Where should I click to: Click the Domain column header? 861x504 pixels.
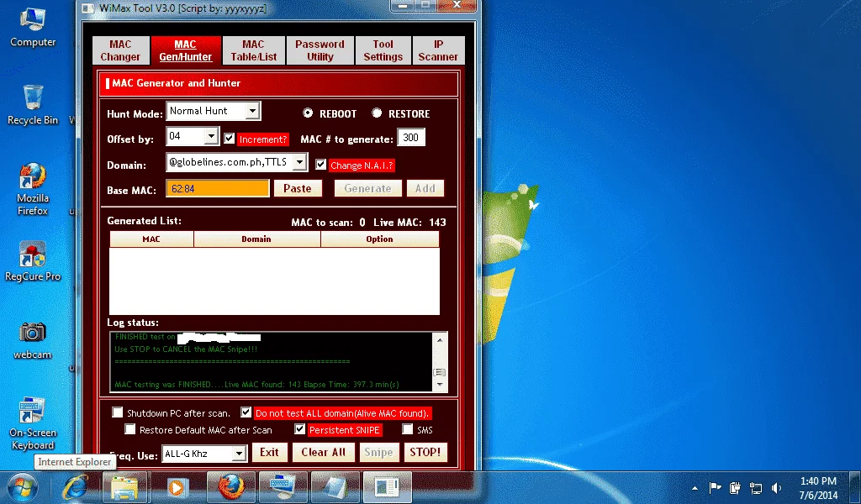256,239
